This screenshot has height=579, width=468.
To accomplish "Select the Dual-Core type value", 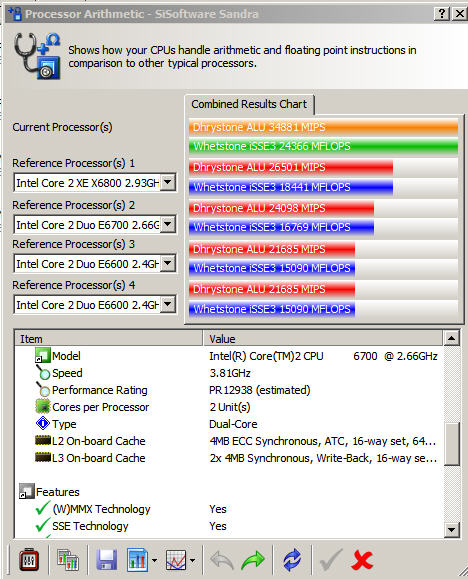I will [233, 424].
